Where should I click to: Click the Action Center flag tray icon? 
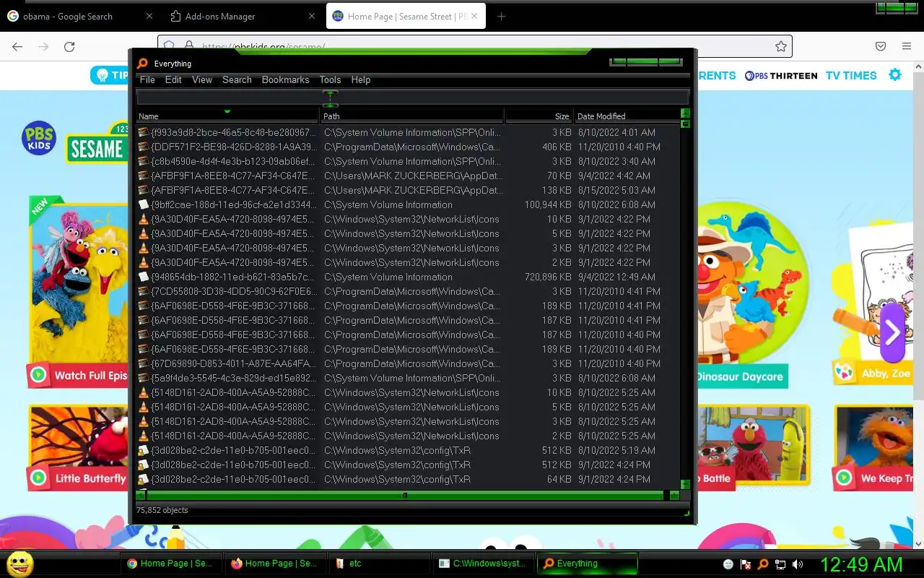(x=746, y=564)
